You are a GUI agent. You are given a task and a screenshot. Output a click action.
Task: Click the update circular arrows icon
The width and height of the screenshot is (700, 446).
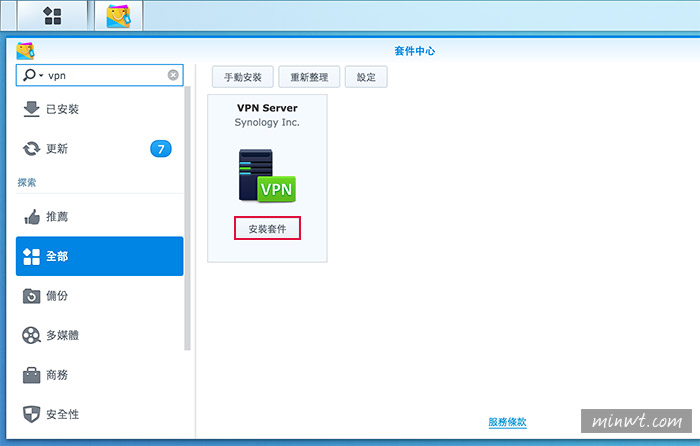31,149
